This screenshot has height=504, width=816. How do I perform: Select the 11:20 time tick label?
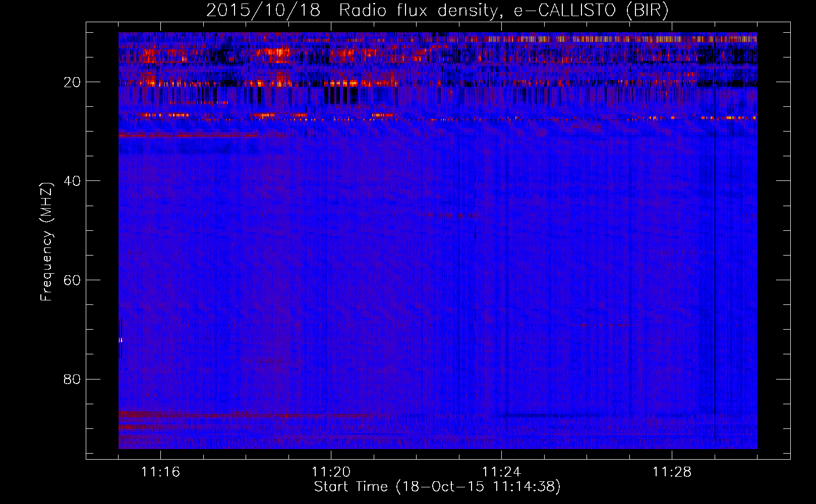[x=331, y=472]
